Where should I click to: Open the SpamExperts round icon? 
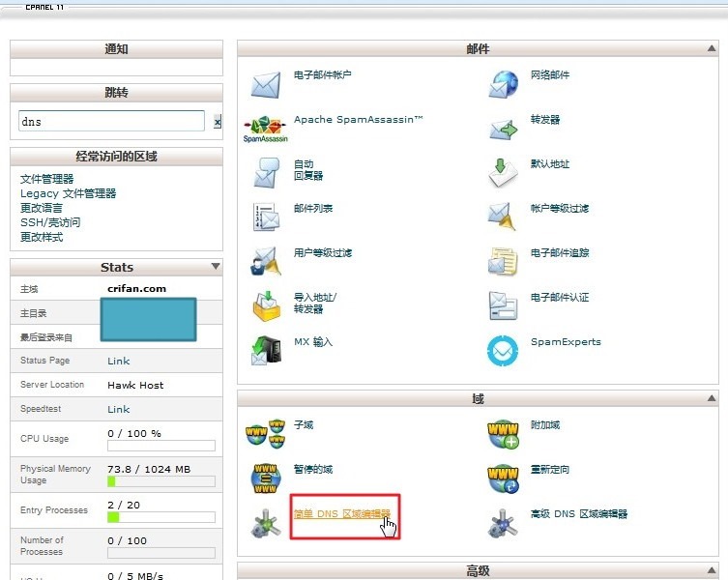point(503,351)
